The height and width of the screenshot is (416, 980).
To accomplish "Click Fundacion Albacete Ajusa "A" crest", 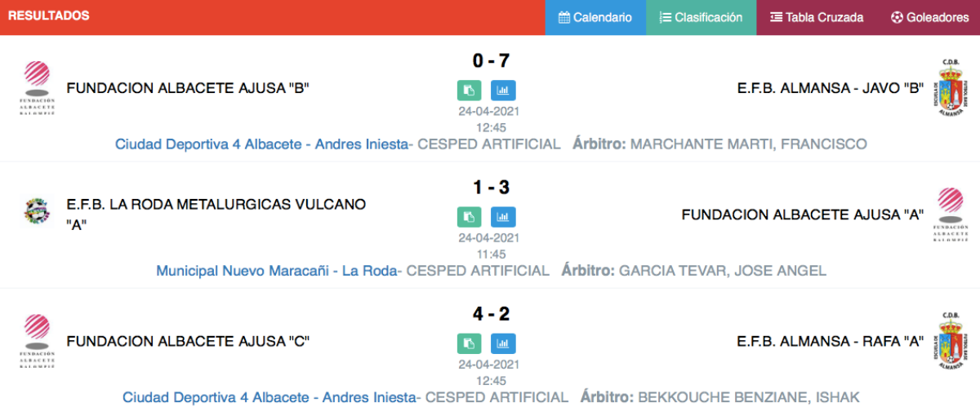I will pyautogui.click(x=950, y=215).
